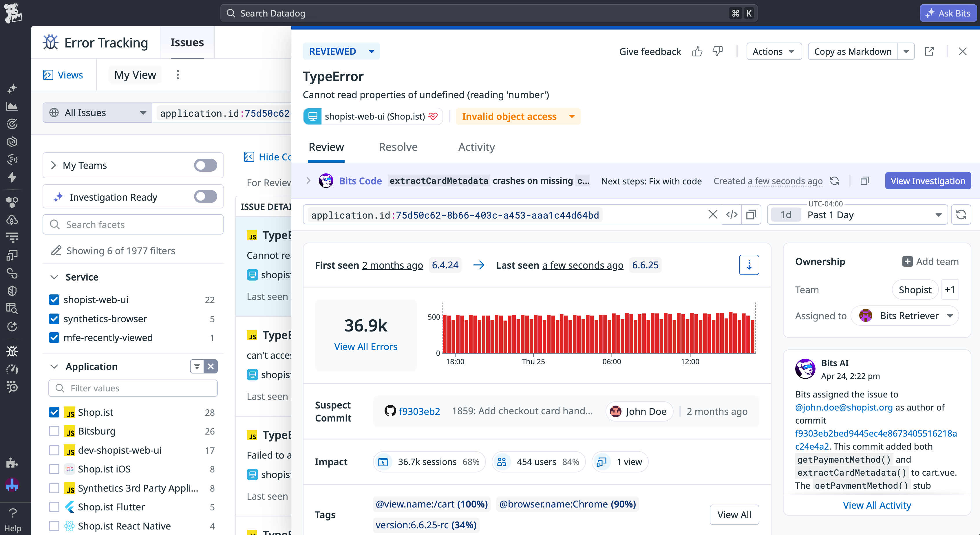Expand the My Teams section
The height and width of the screenshot is (535, 980).
(53, 165)
